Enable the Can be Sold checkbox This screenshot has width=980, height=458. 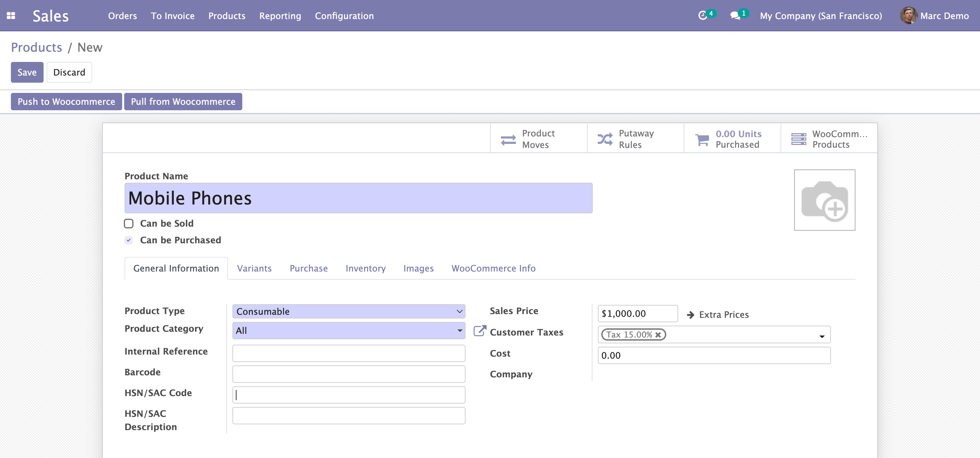point(129,223)
